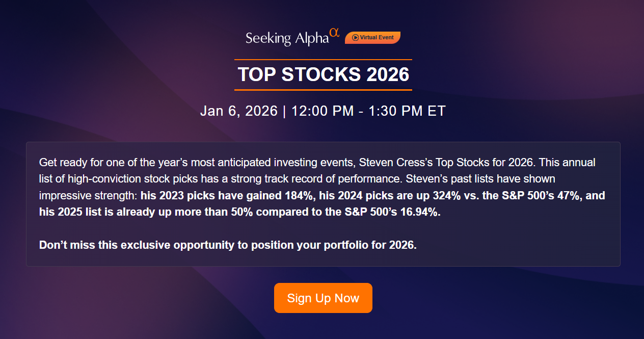644x339 pixels.
Task: Click the Virtual Event label
Action: click(377, 37)
